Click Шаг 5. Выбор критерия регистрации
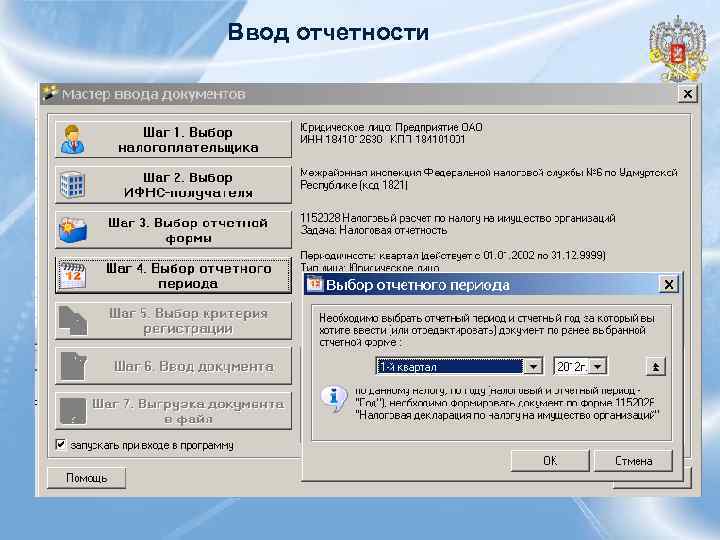This screenshot has height=540, width=720. point(173,321)
